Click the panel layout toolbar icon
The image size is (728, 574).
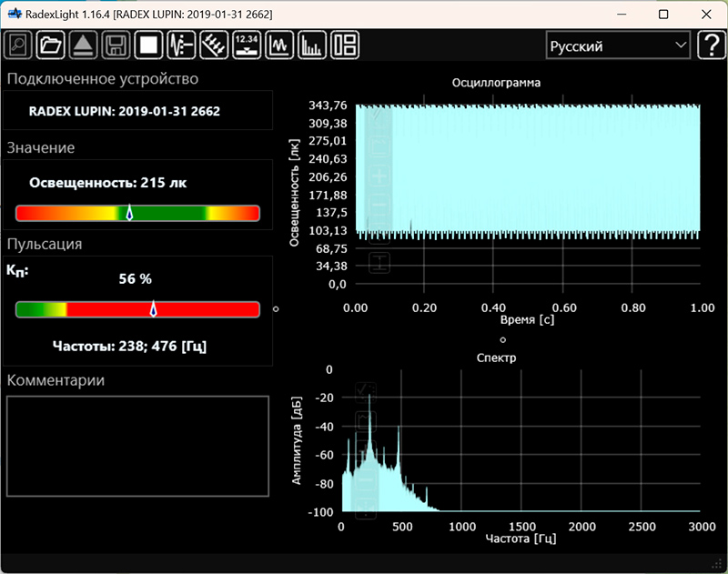(x=345, y=45)
